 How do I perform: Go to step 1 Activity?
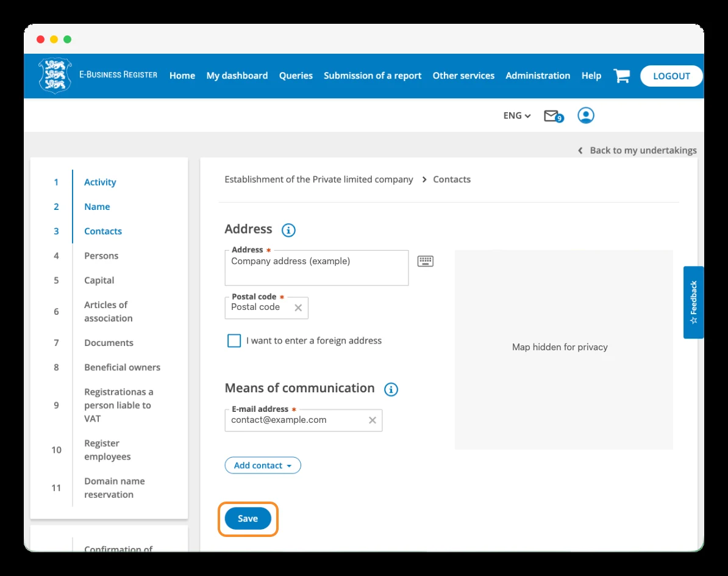click(100, 182)
